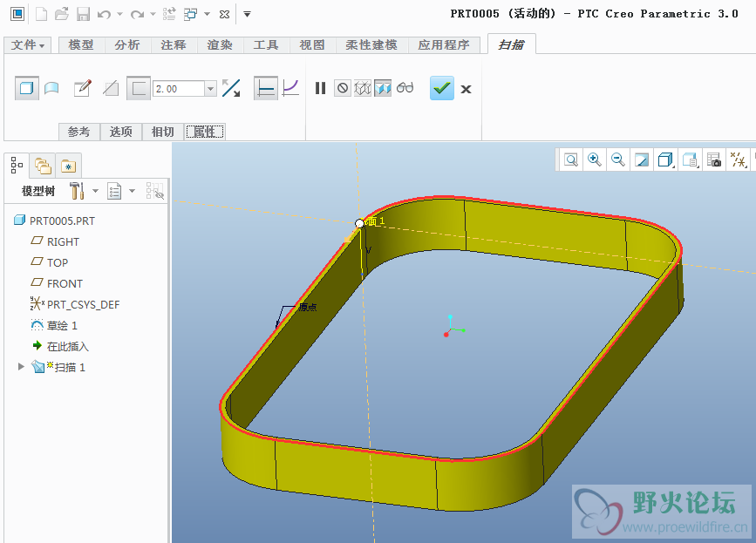Switch to the 视图 ribbon tab
This screenshot has height=543, width=756.
click(312, 44)
